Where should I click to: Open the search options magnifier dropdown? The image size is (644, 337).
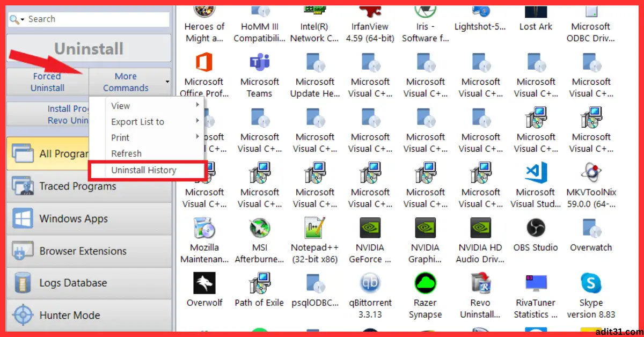(17, 19)
